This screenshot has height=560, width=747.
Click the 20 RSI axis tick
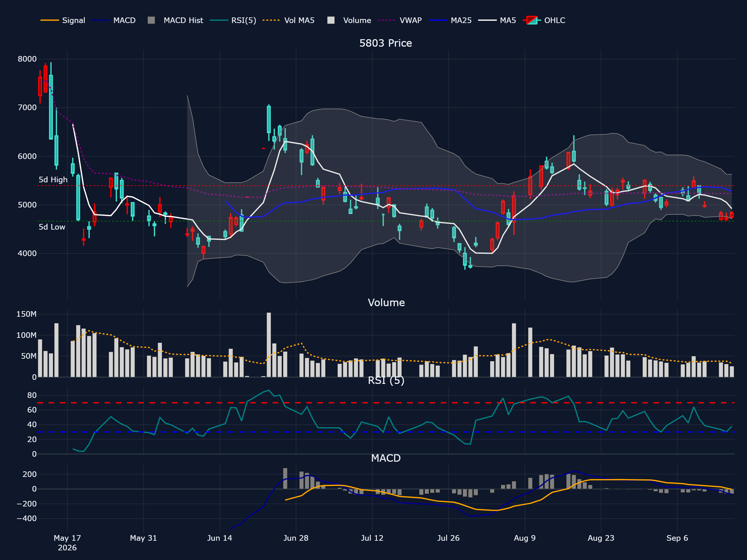click(32, 440)
